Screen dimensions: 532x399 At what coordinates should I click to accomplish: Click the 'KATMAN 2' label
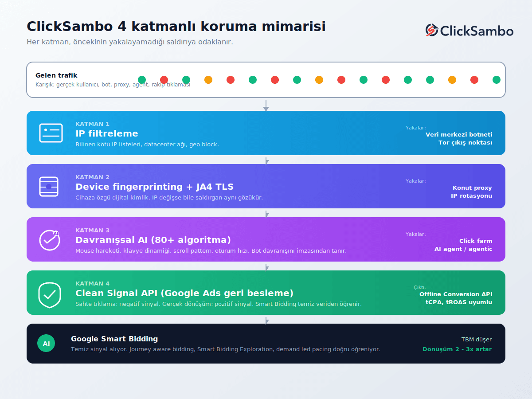(x=92, y=177)
